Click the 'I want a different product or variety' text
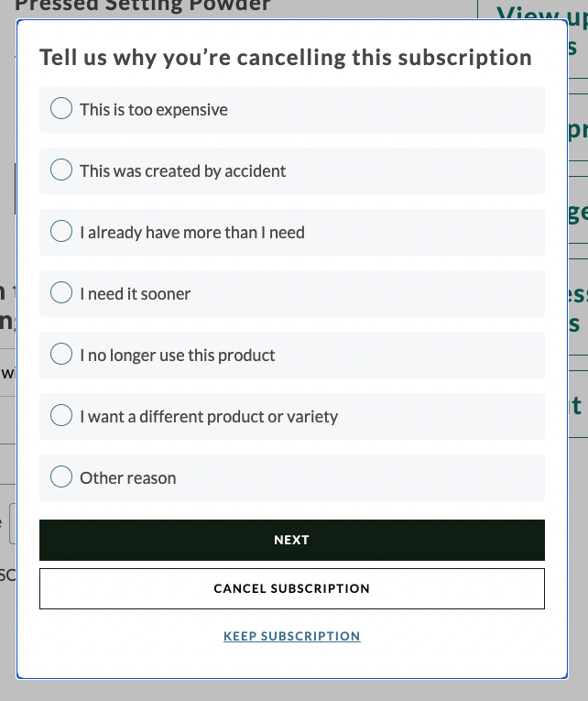588x701 pixels. 209,417
